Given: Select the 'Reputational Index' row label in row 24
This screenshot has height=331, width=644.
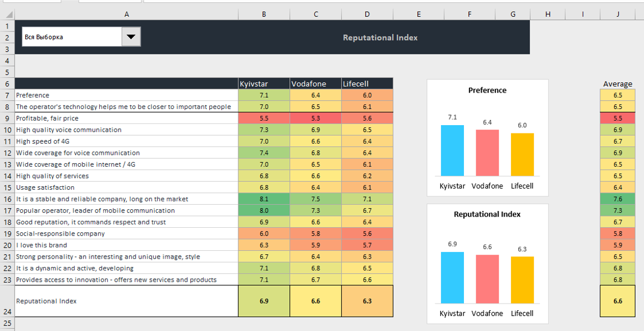Looking at the screenshot, I should (x=127, y=301).
